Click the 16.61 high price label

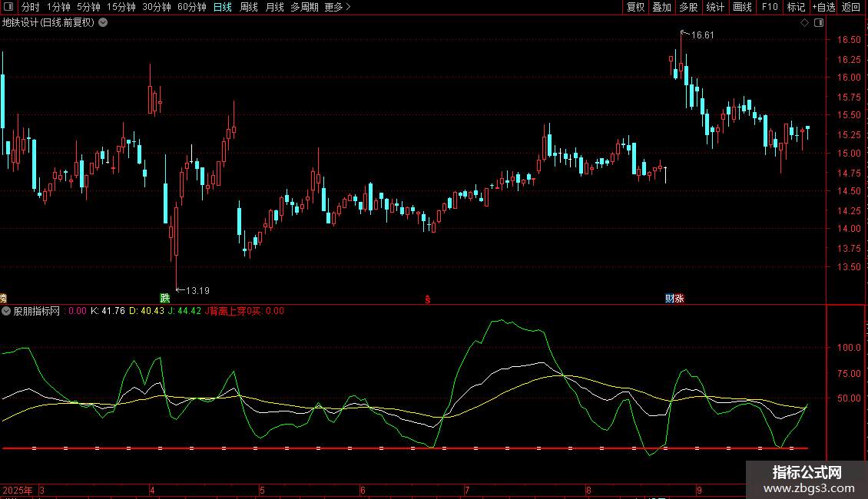coord(703,35)
